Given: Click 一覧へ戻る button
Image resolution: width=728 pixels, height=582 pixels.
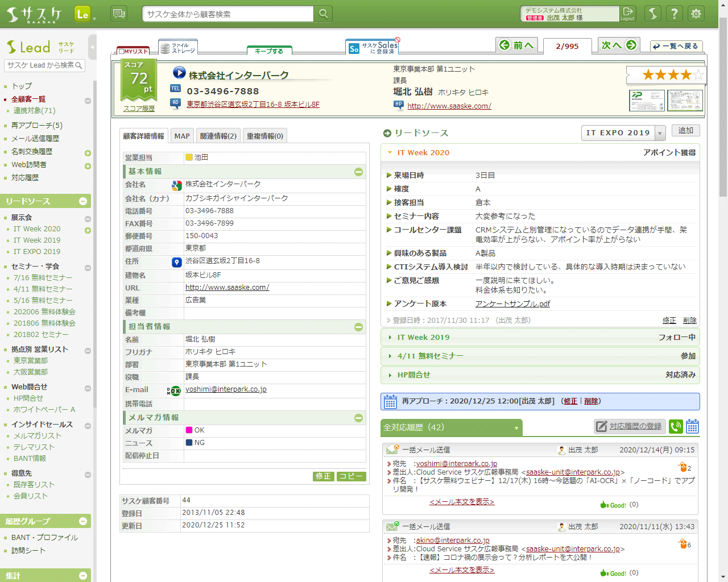Looking at the screenshot, I should coord(676,46).
